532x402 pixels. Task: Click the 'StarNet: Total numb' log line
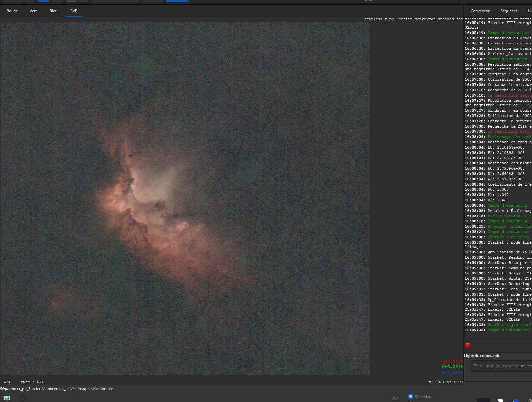point(498,289)
